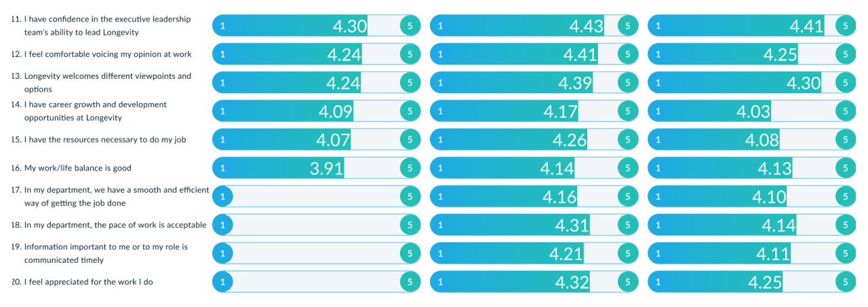Click the 4.17 score bar for question 14

pos(505,111)
